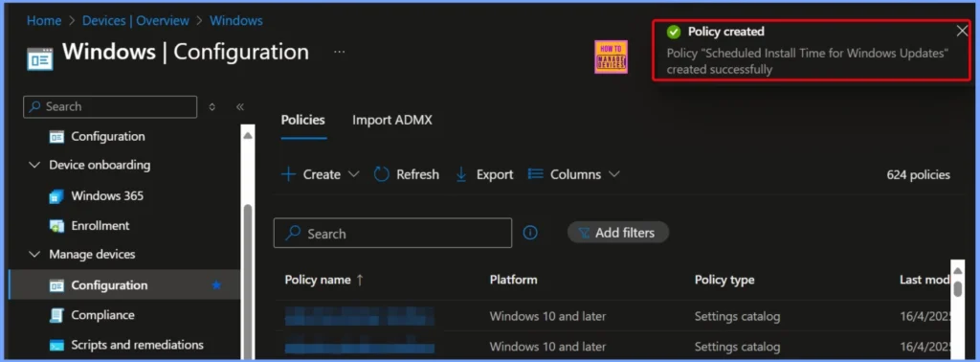980x362 pixels.
Task: Sort by Policy name column
Action: (x=323, y=280)
